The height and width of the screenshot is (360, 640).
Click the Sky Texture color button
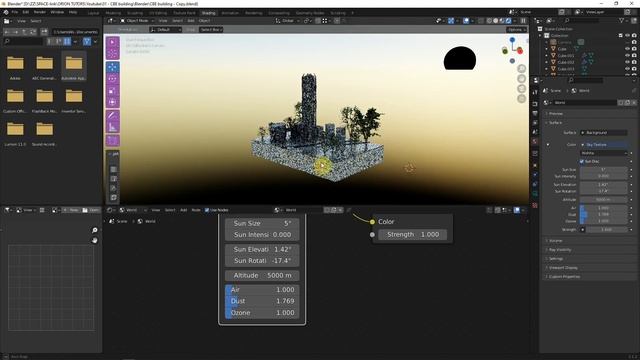click(603, 144)
